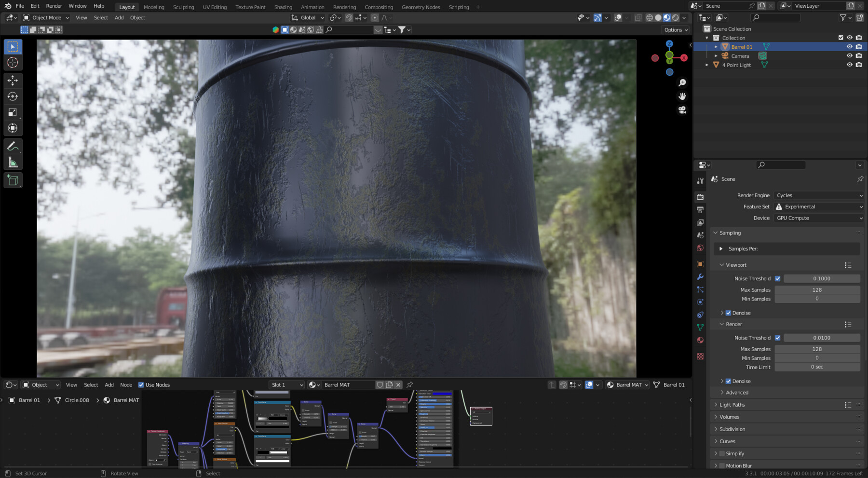Click the search field in the Outliner

[775, 17]
